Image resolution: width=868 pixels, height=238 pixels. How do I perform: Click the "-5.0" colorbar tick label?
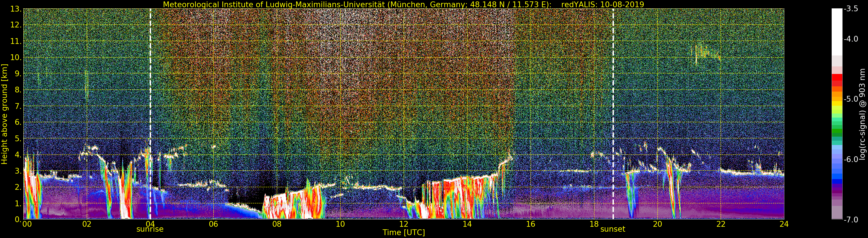click(851, 99)
